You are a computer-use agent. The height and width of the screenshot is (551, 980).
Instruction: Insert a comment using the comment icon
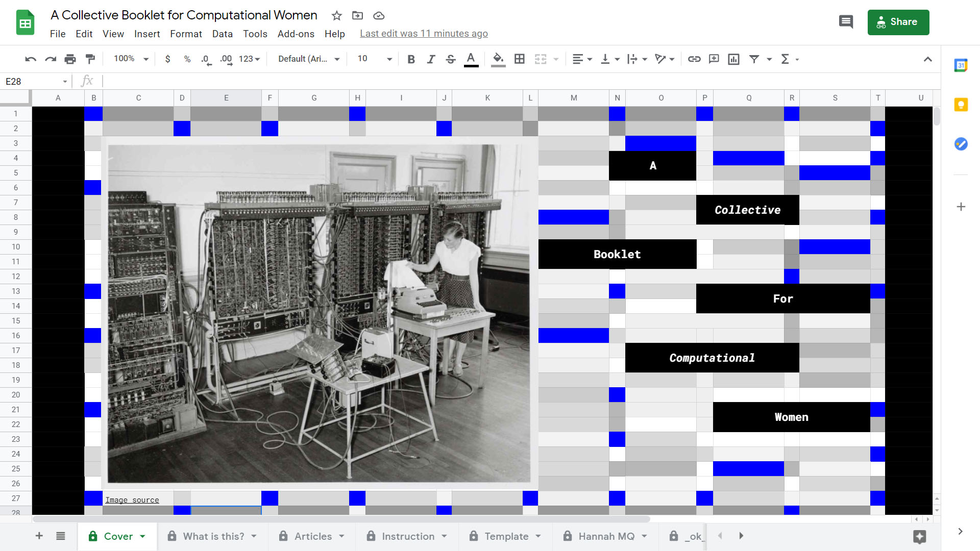pyautogui.click(x=714, y=59)
